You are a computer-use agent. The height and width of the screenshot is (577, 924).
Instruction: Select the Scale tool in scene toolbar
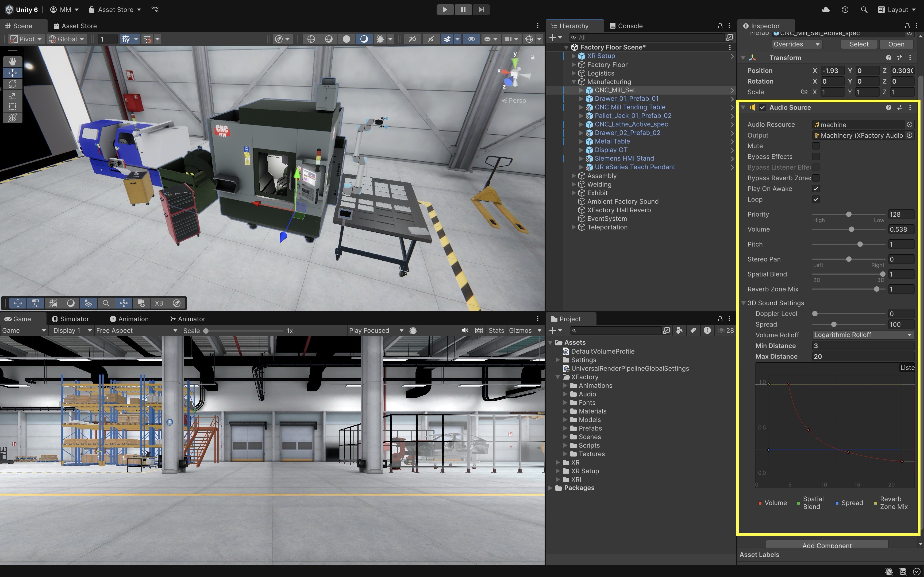[12, 95]
